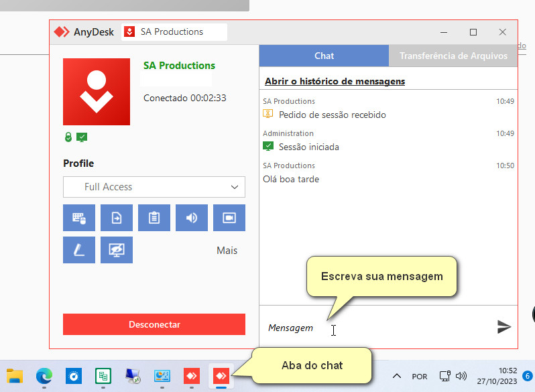Toggle privacy screen permission

pyautogui.click(x=117, y=250)
